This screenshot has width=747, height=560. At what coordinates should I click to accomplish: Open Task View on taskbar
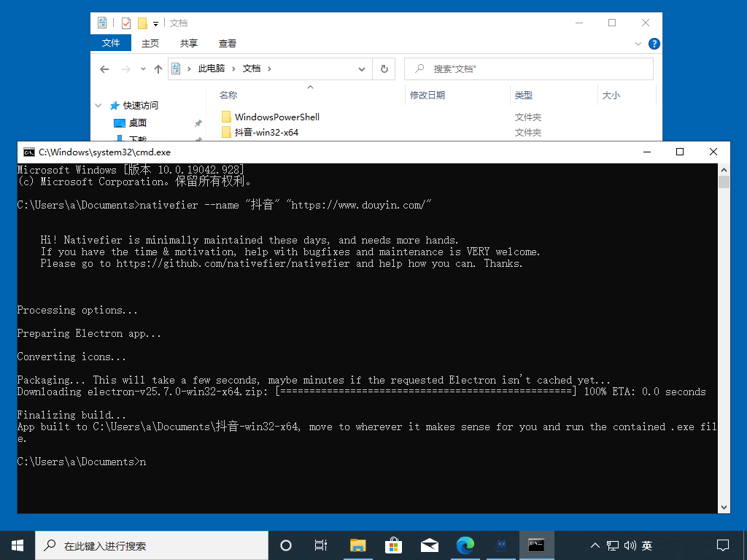[321, 545]
